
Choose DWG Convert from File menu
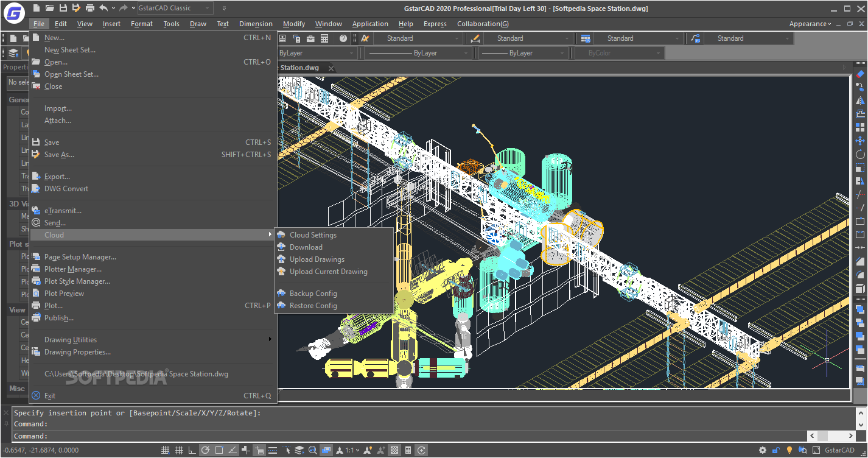(x=153, y=189)
